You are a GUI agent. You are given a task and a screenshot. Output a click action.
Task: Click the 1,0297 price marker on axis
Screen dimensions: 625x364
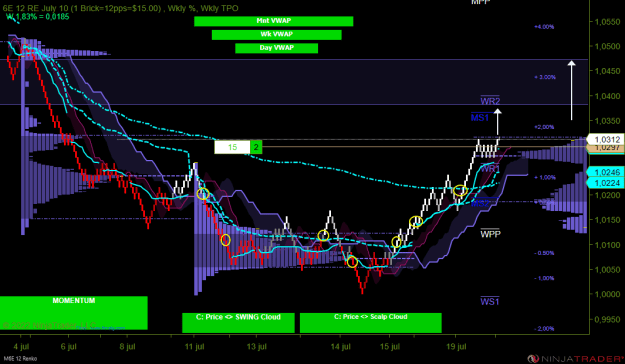(x=606, y=148)
